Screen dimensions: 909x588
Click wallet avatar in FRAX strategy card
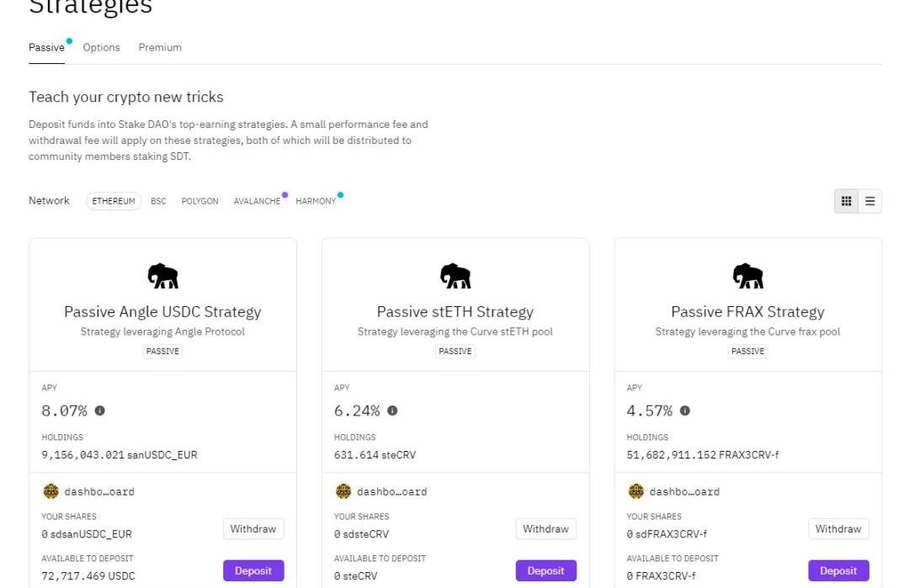(635, 491)
